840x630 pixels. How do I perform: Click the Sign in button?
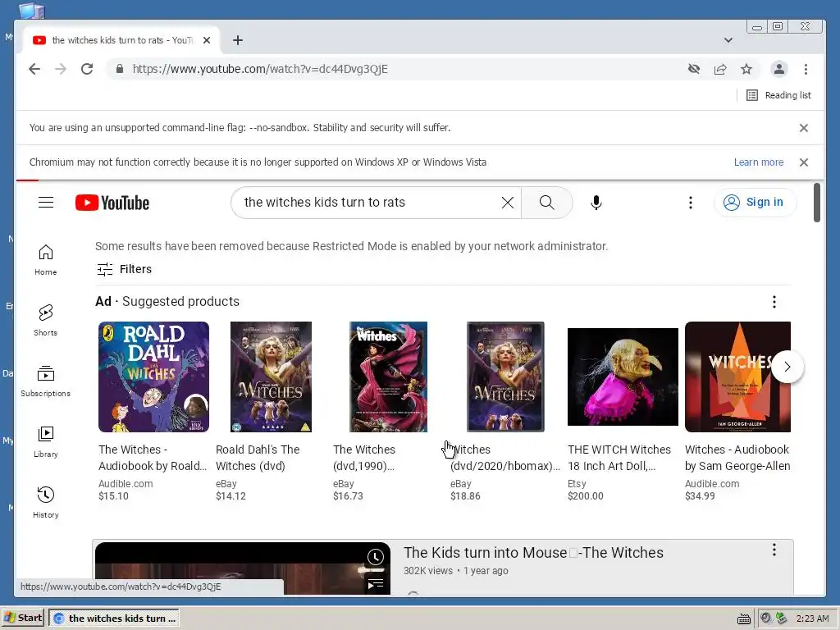(755, 203)
